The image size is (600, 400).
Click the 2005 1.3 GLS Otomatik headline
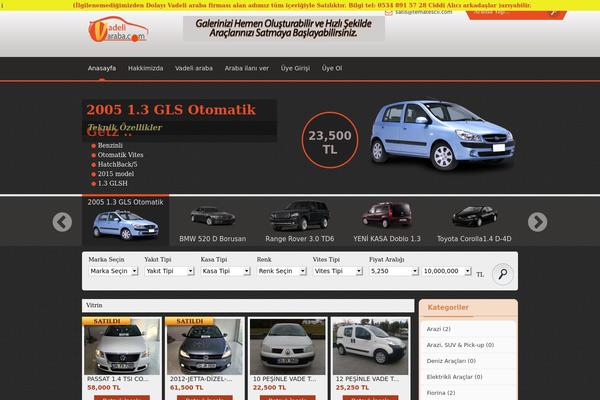171,110
